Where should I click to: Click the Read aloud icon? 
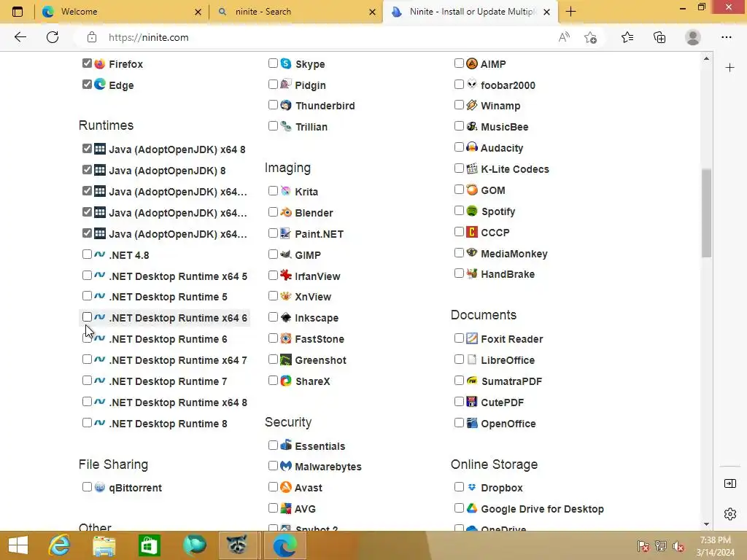tap(564, 37)
